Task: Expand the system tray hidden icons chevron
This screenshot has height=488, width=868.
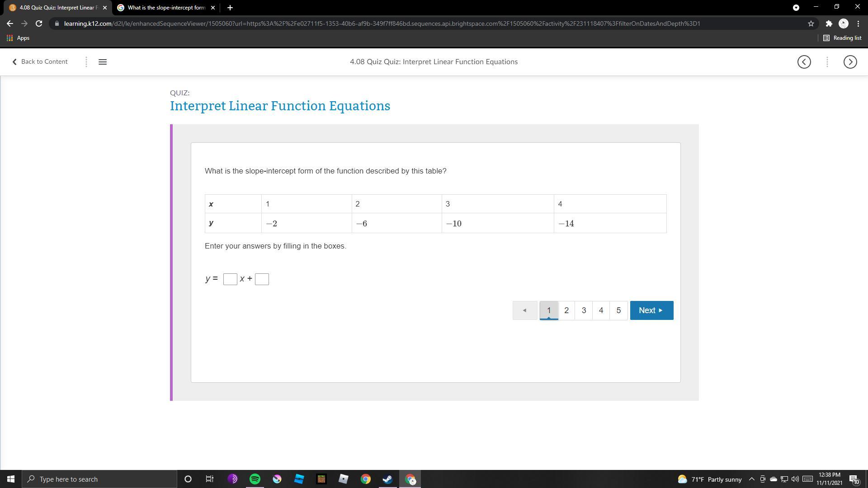Action: (x=751, y=479)
